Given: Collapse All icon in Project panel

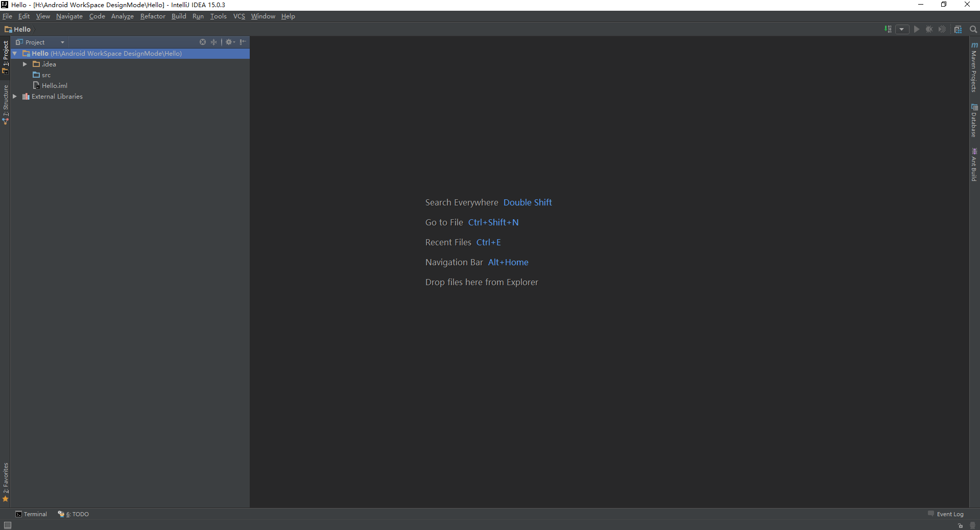Looking at the screenshot, I should (214, 42).
